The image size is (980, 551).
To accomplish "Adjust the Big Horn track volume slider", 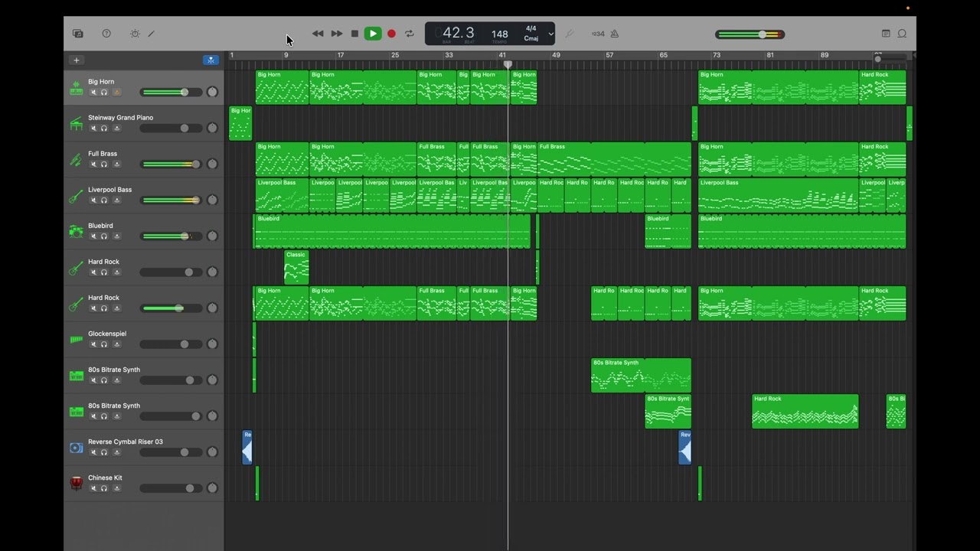I will [x=171, y=92].
